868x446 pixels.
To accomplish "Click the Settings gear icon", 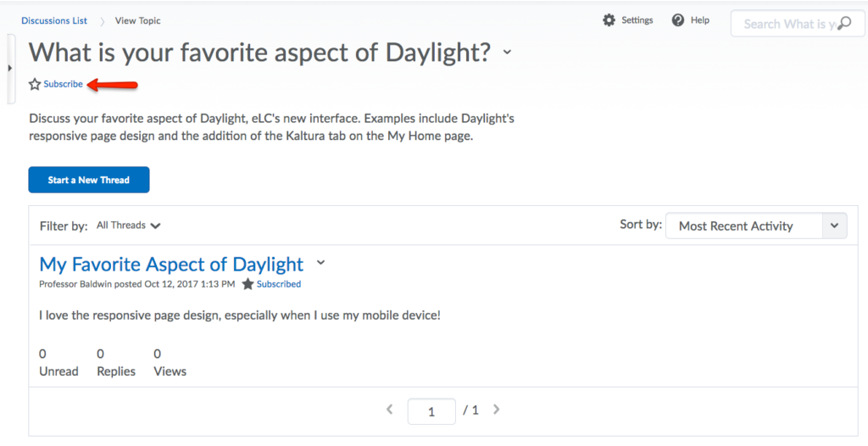I will (609, 20).
